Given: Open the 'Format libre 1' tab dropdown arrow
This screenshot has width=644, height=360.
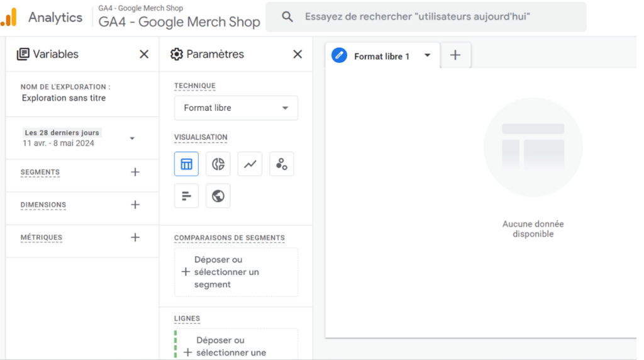Looking at the screenshot, I should tap(427, 55).
